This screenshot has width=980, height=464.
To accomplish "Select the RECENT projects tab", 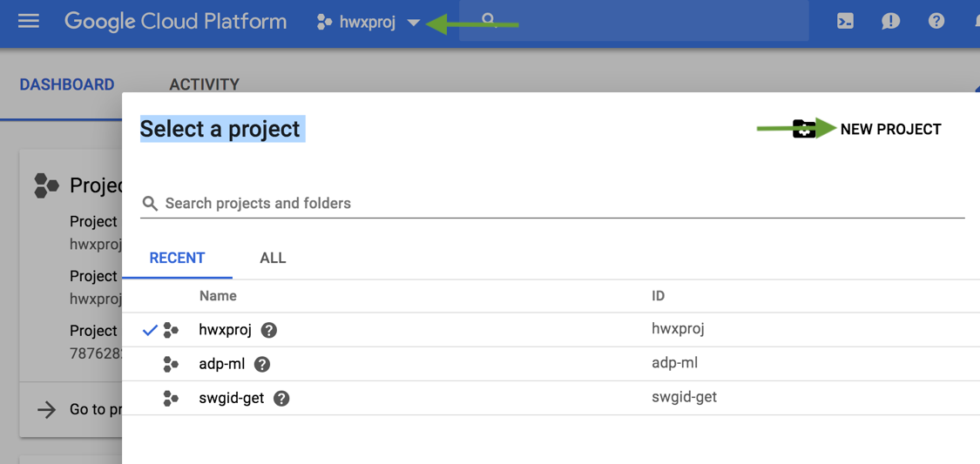I will coord(178,258).
